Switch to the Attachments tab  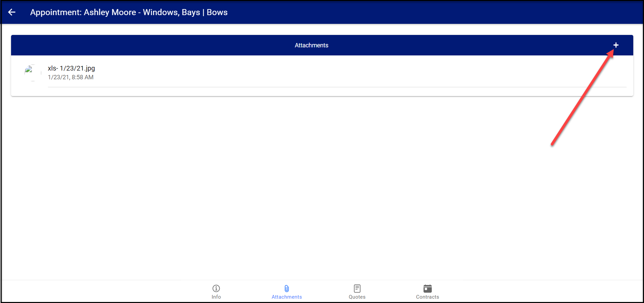tap(287, 292)
